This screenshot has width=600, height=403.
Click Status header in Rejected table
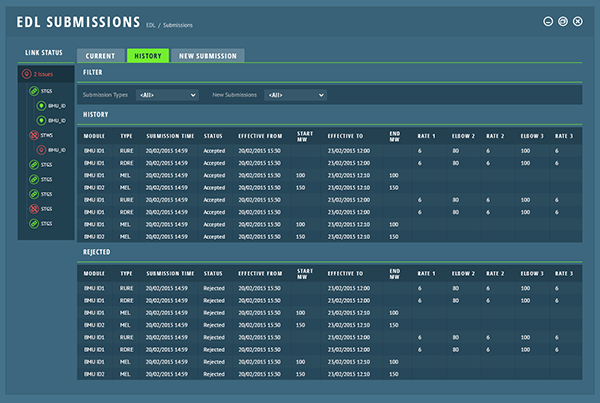coord(213,273)
